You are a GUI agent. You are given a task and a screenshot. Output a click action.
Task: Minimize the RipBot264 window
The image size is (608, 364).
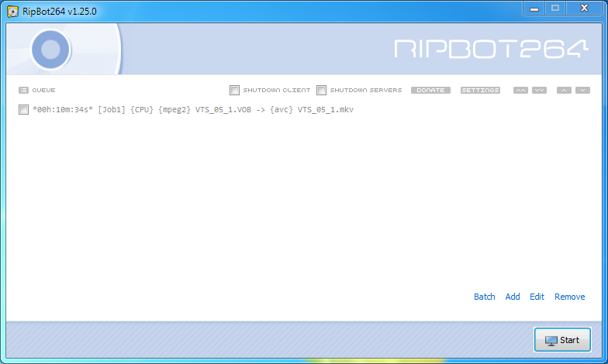point(534,9)
